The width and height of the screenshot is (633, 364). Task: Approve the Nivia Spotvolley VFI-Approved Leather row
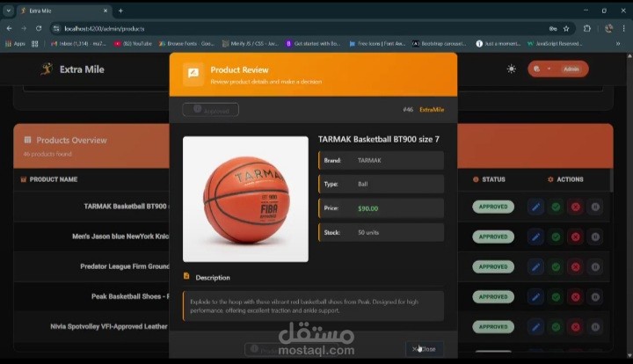556,327
